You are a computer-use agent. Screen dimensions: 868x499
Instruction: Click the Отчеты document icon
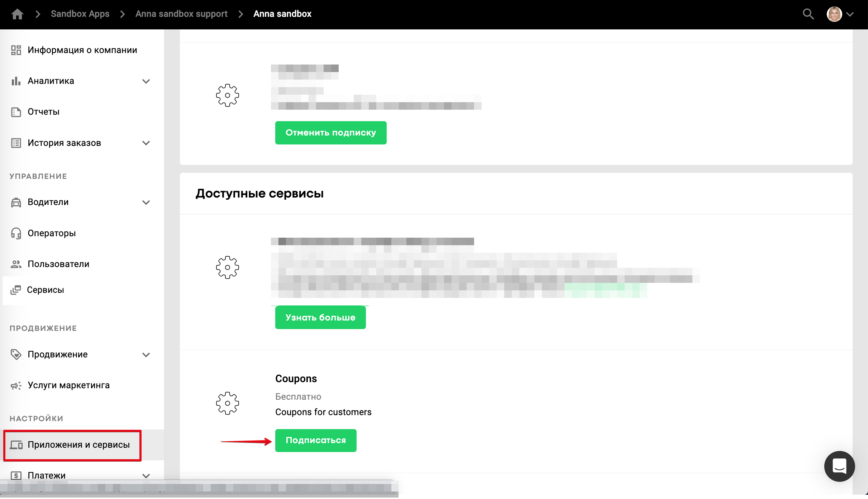16,112
